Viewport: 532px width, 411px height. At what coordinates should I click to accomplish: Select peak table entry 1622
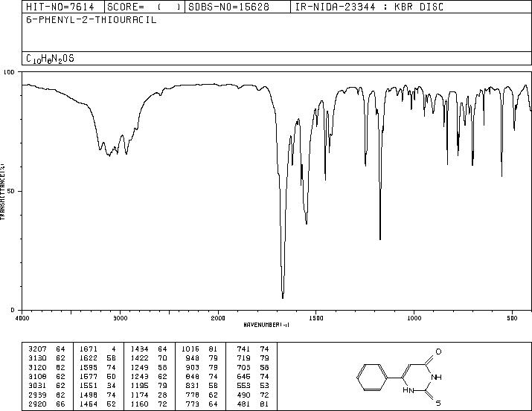click(97, 358)
